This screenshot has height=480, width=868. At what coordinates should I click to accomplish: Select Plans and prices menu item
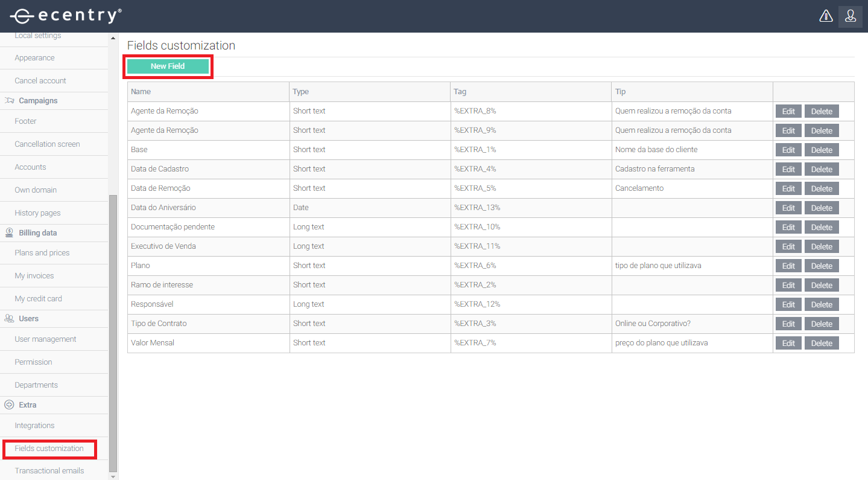(x=42, y=253)
